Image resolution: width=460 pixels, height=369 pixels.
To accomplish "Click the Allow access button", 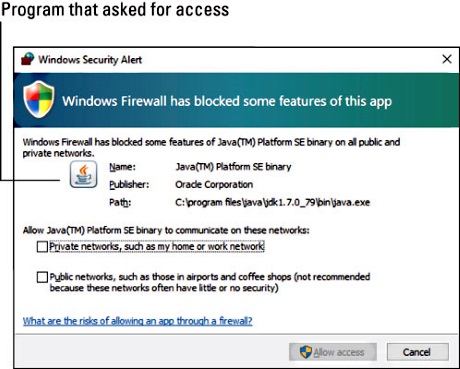I will 333,352.
